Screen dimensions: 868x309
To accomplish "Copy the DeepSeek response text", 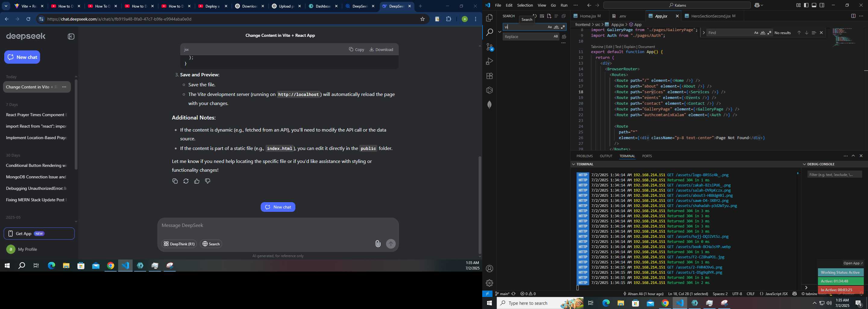I will (x=175, y=181).
